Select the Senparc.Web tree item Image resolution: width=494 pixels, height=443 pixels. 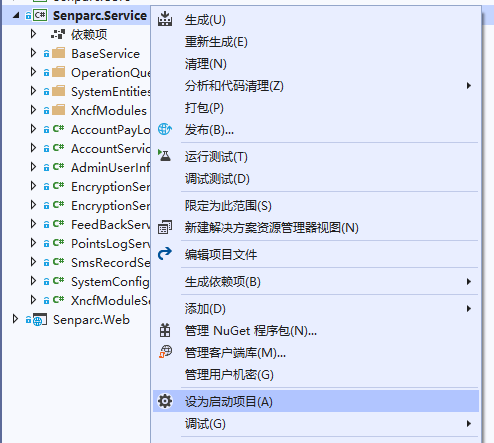point(91,320)
